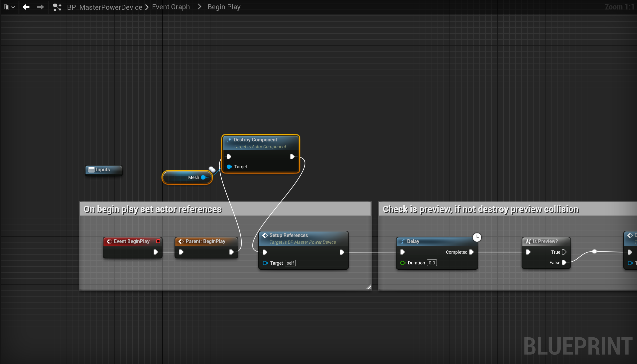Screen dimensions: 637x364
Task: Click the Mesh variable output pin
Action: click(x=203, y=177)
